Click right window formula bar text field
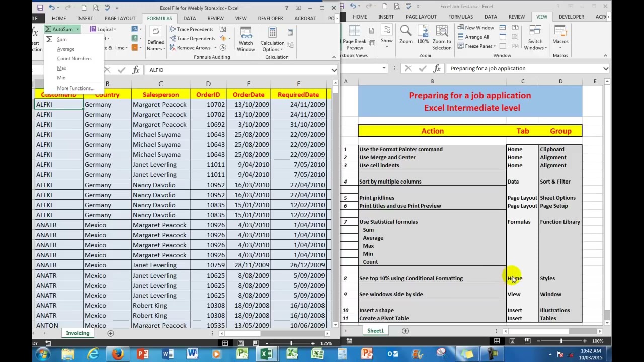Viewport: 644px width, 362px height. pyautogui.click(x=523, y=68)
